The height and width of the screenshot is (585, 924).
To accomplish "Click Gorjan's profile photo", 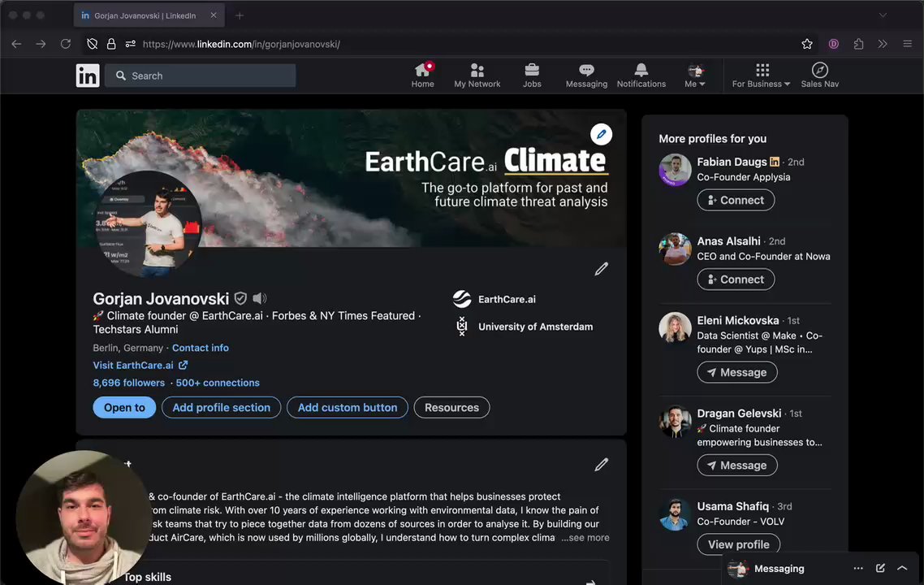I will [x=149, y=224].
